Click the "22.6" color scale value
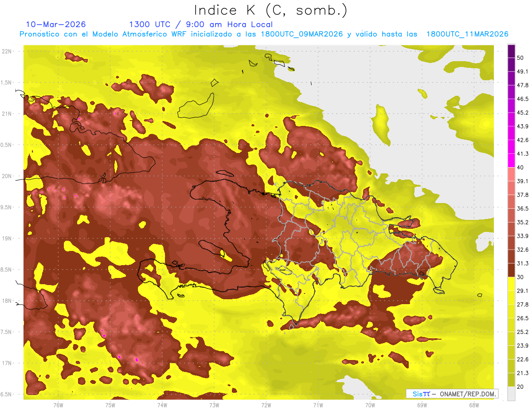Screen dimensions: 532x411 point(523,359)
